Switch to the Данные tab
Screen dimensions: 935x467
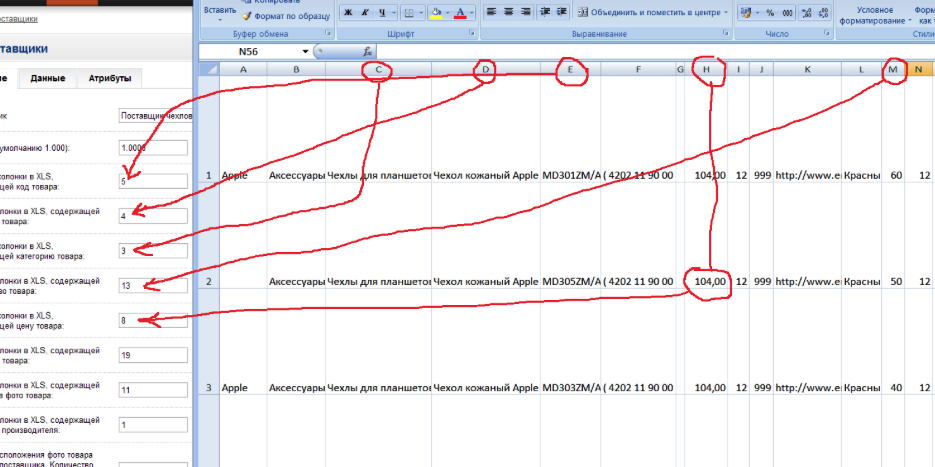(x=48, y=78)
